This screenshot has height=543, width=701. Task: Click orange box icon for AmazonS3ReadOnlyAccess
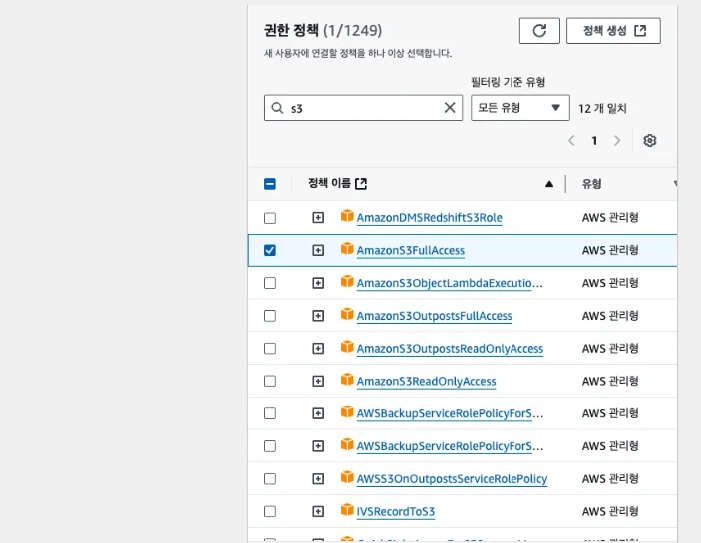click(x=347, y=380)
